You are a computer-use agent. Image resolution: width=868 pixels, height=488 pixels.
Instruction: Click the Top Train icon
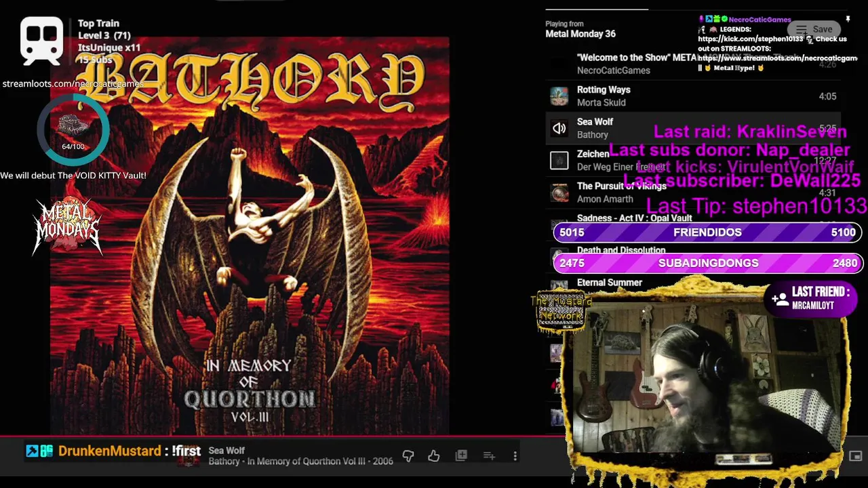[42, 41]
